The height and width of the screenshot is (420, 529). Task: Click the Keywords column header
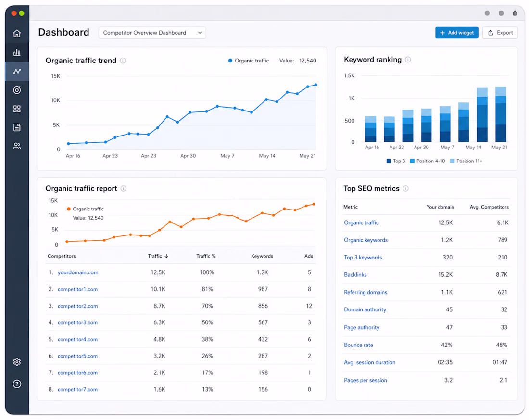point(262,256)
